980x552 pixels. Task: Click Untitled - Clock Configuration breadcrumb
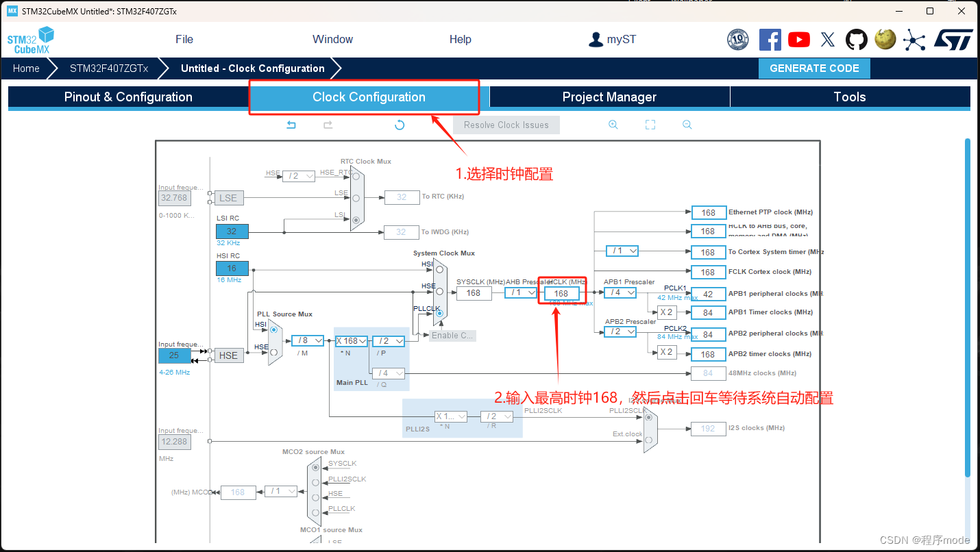pos(253,68)
